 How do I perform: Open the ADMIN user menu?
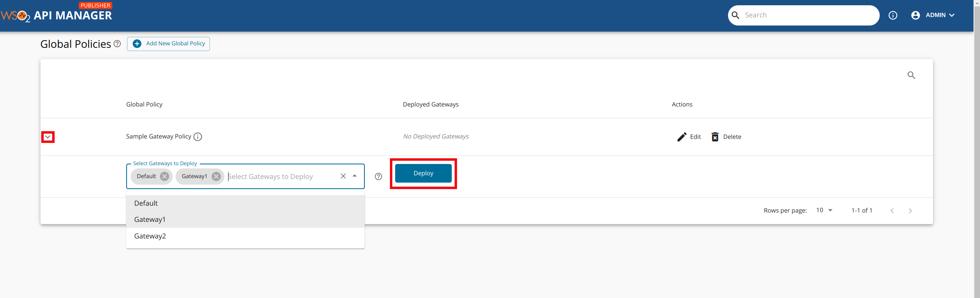933,15
